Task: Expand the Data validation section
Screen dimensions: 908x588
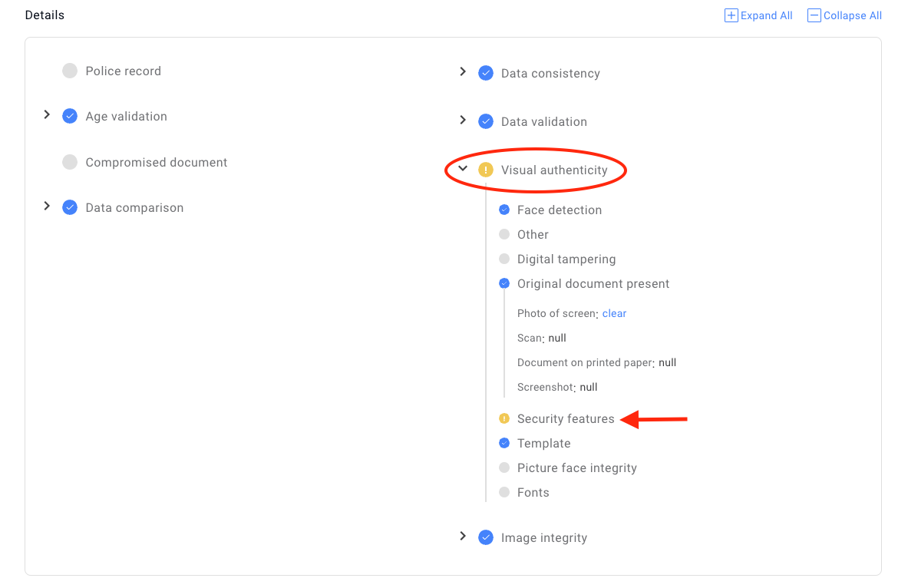Action: click(x=463, y=120)
